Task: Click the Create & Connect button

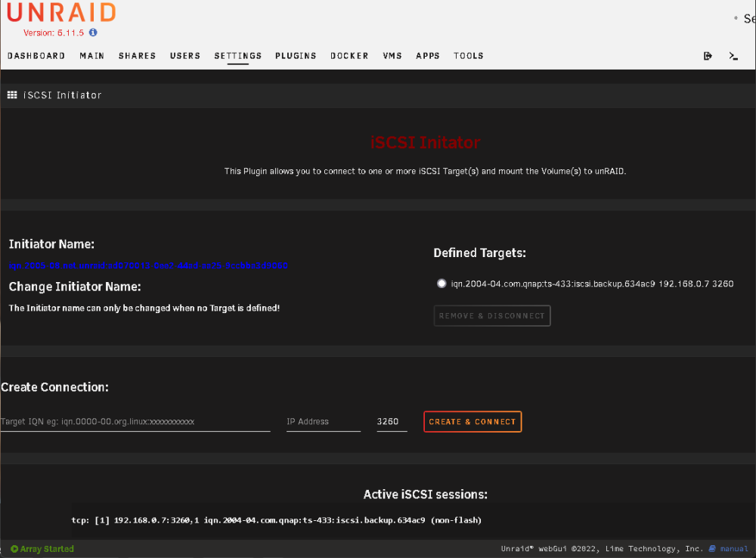Action: 472,421
